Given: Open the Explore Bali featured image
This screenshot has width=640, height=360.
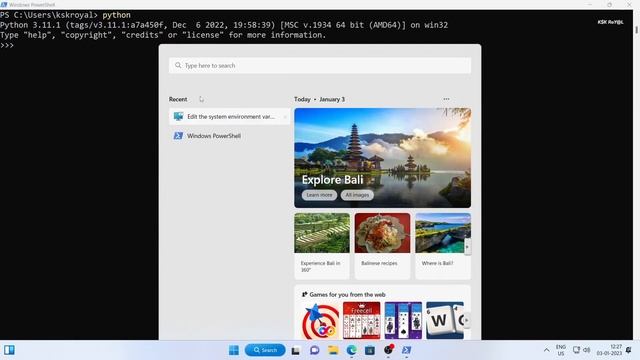Looking at the screenshot, I should (x=382, y=158).
